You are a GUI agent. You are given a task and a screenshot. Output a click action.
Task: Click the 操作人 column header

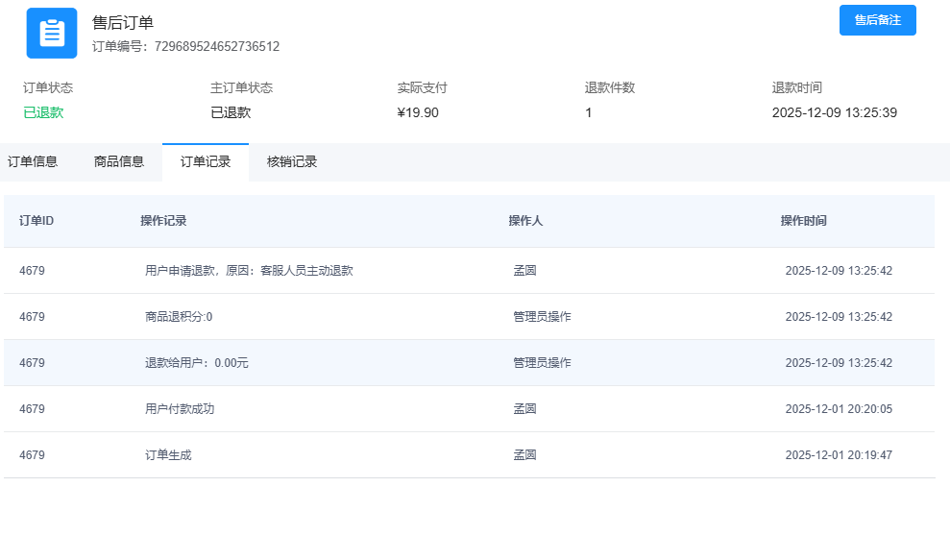click(525, 221)
